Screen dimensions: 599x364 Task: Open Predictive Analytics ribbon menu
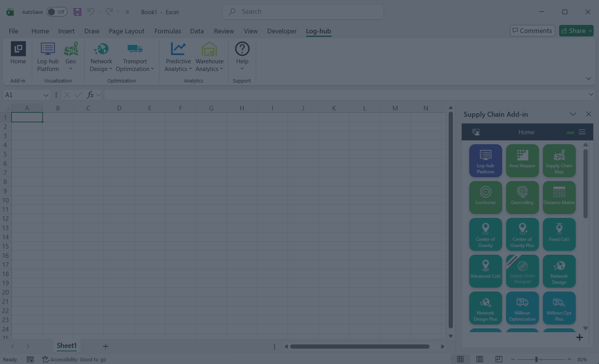[178, 57]
